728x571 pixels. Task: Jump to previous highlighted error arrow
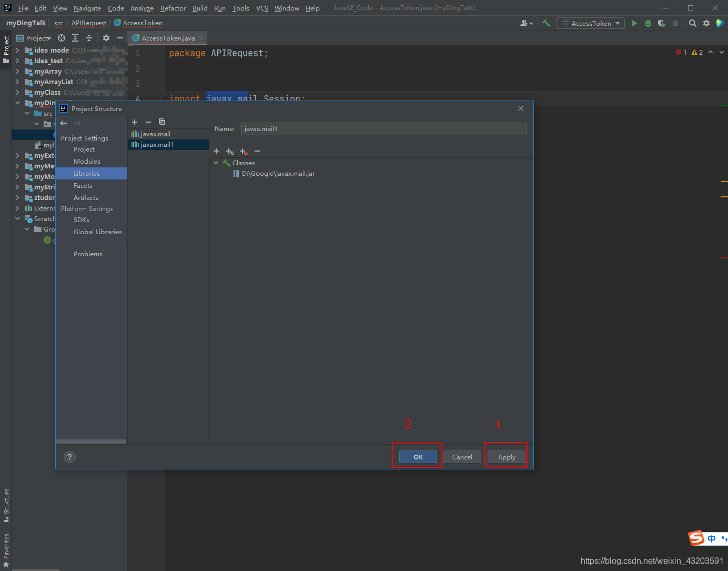[x=711, y=52]
